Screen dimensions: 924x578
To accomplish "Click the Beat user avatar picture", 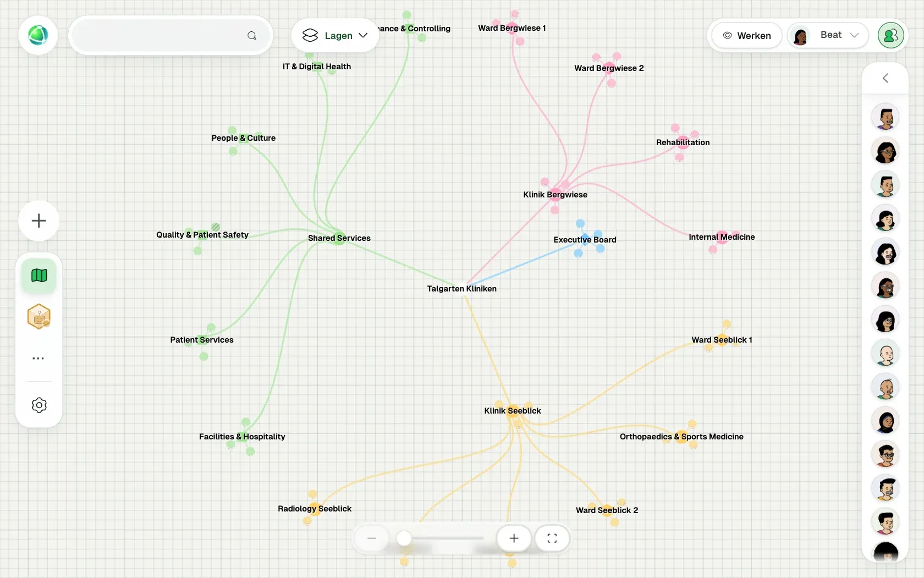I will click(x=801, y=36).
